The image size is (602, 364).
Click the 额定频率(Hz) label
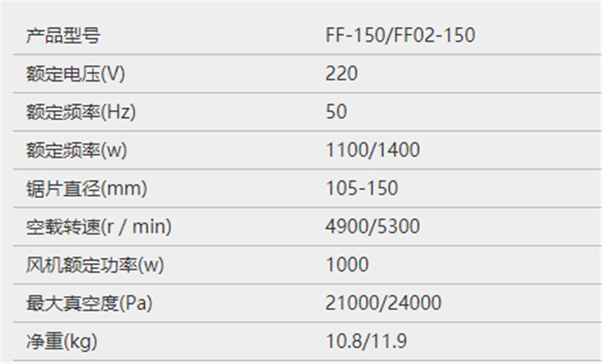click(x=81, y=112)
